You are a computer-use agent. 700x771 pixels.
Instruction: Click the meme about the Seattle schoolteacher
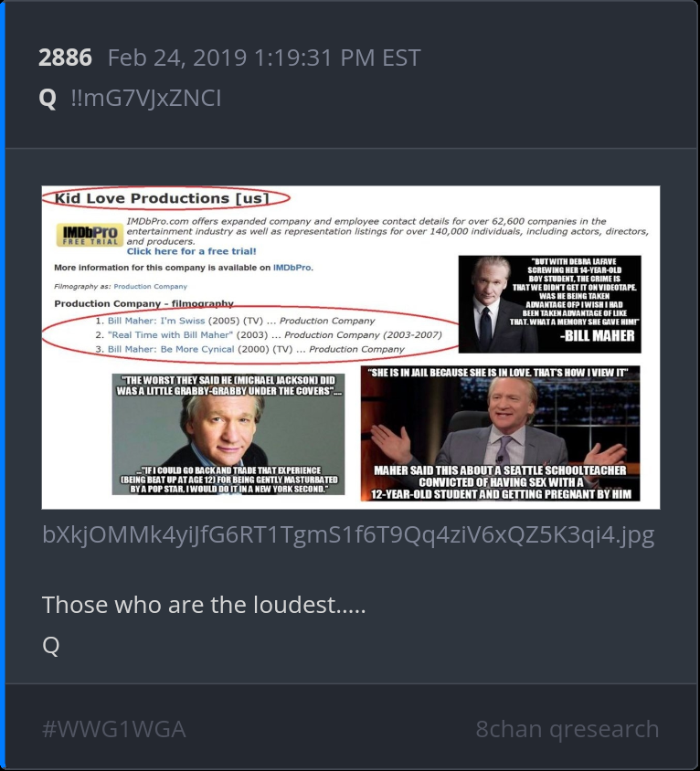[x=500, y=433]
